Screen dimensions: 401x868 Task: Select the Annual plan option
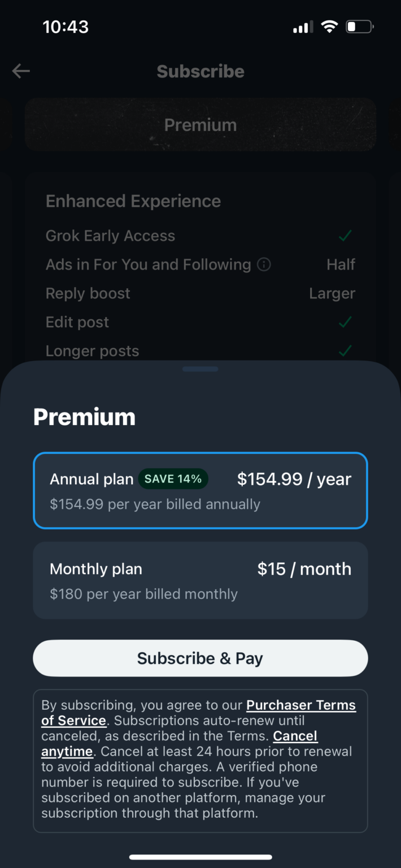tap(200, 491)
